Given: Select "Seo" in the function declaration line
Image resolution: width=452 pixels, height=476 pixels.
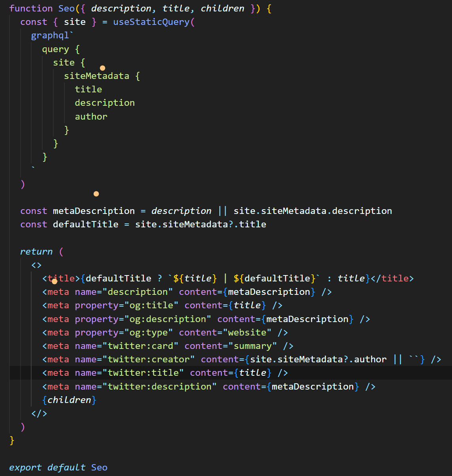Looking at the screenshot, I should click(66, 8).
